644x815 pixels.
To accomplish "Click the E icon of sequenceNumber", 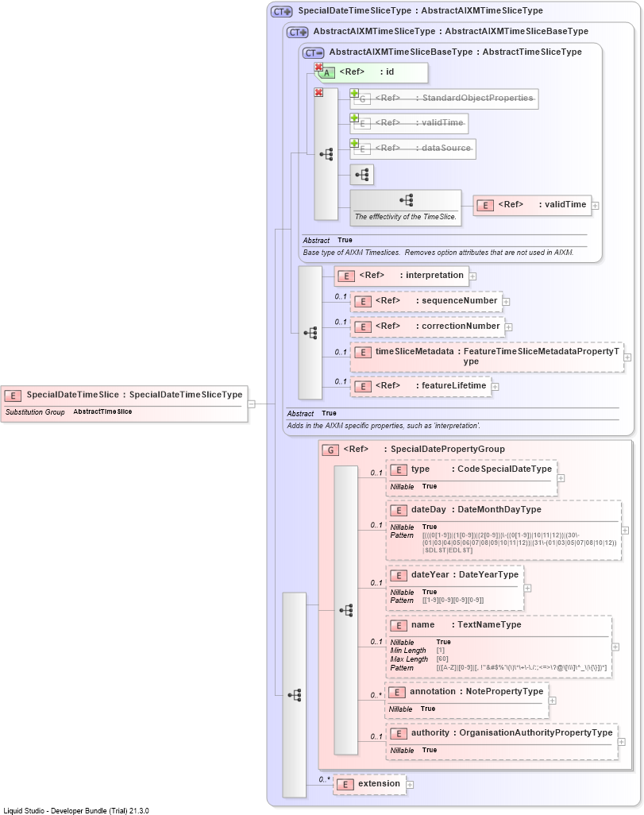I will click(363, 302).
